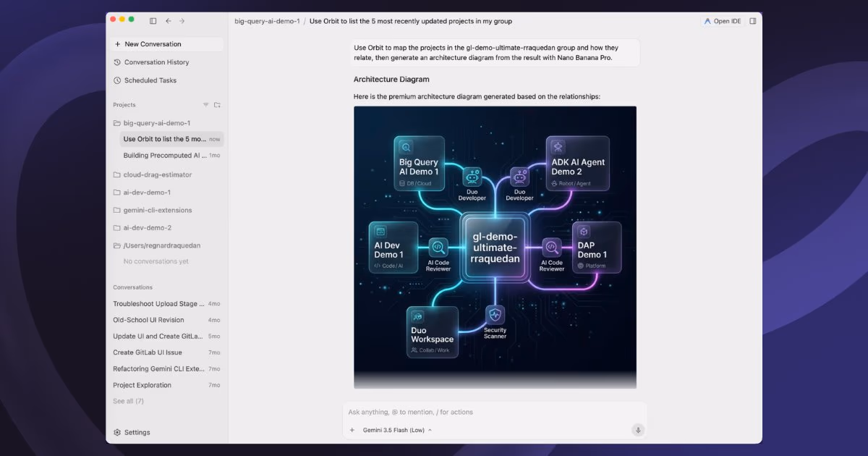Focus the Ask anything message input field
This screenshot has height=456, width=868.
(x=495, y=412)
